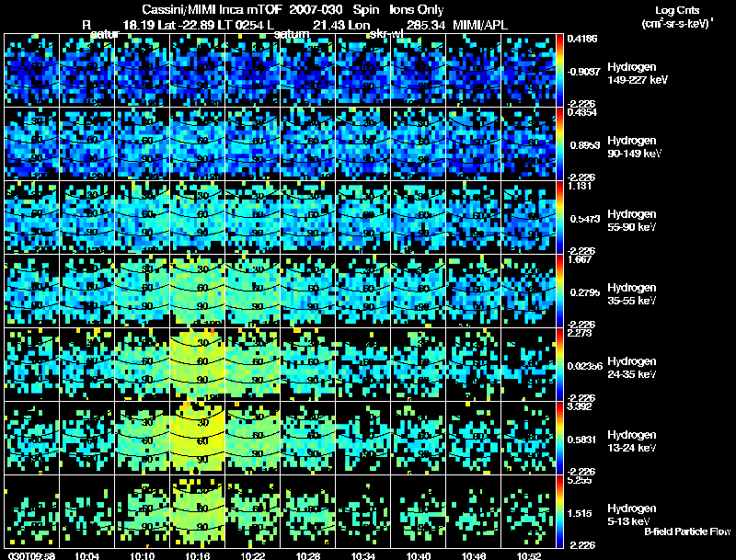Click the '10:28' time axis label

(308, 555)
